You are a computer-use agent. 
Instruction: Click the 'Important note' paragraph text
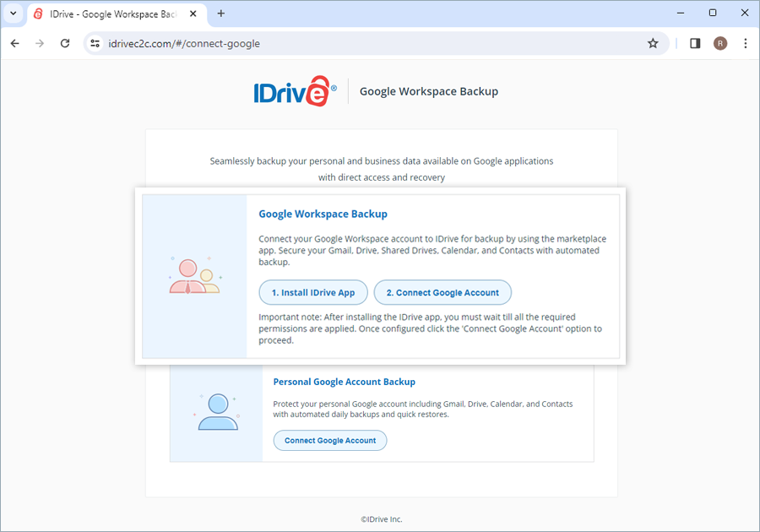coord(431,328)
